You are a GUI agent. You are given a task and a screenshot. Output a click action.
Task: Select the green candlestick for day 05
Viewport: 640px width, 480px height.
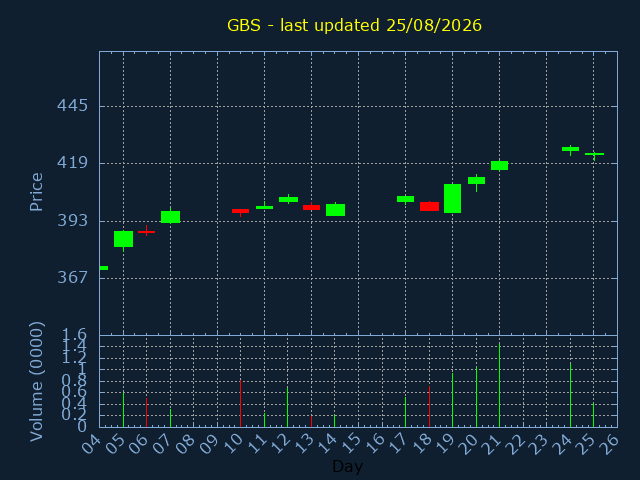pyautogui.click(x=123, y=239)
